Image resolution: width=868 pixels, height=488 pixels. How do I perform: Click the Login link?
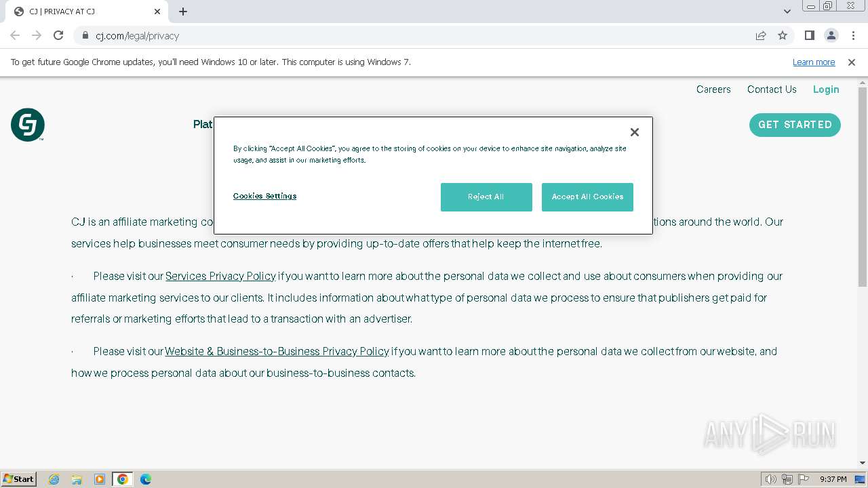(x=826, y=89)
